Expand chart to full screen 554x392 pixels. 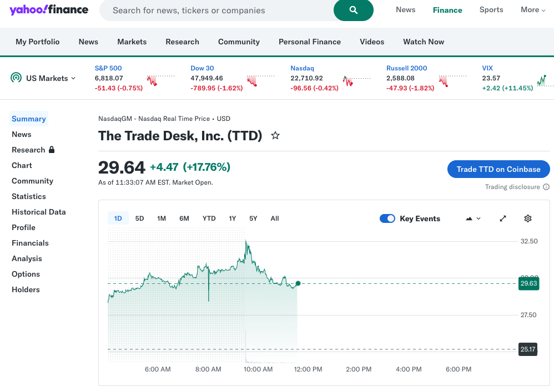pyautogui.click(x=503, y=218)
